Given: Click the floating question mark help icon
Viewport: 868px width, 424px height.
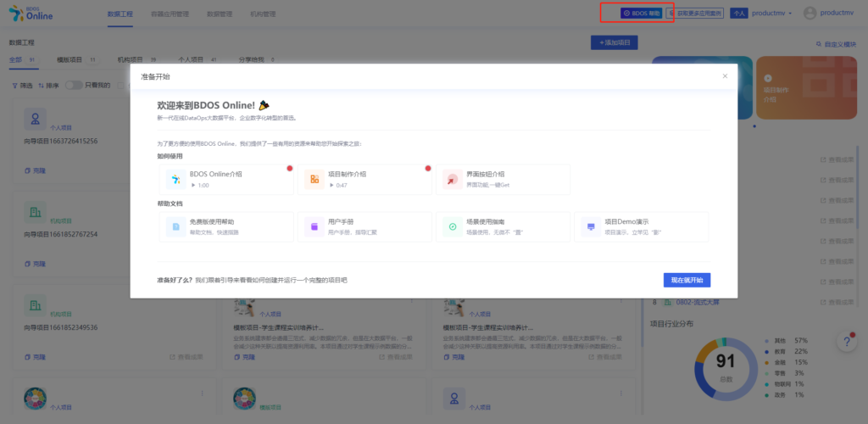Looking at the screenshot, I should [847, 342].
